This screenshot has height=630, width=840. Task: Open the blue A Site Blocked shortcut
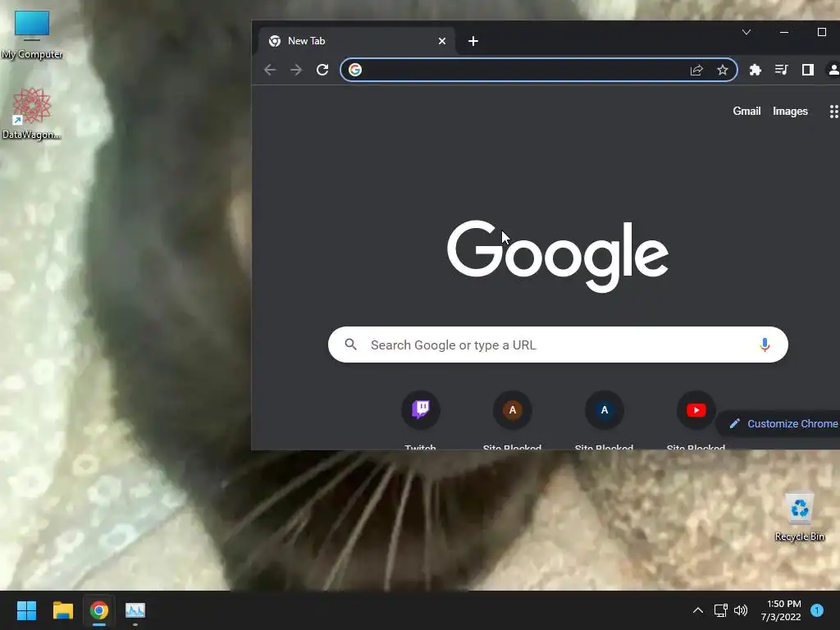[605, 410]
